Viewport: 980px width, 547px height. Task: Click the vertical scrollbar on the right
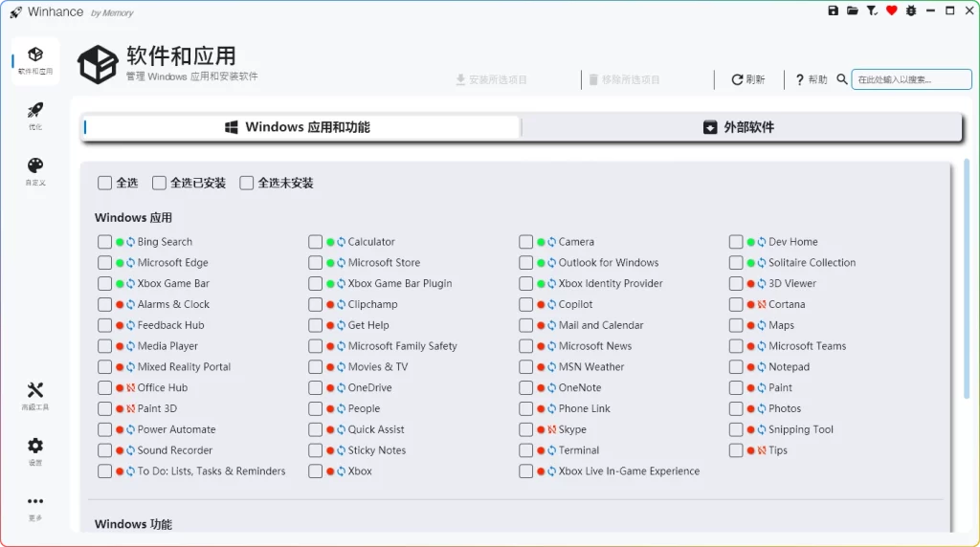pos(967,280)
